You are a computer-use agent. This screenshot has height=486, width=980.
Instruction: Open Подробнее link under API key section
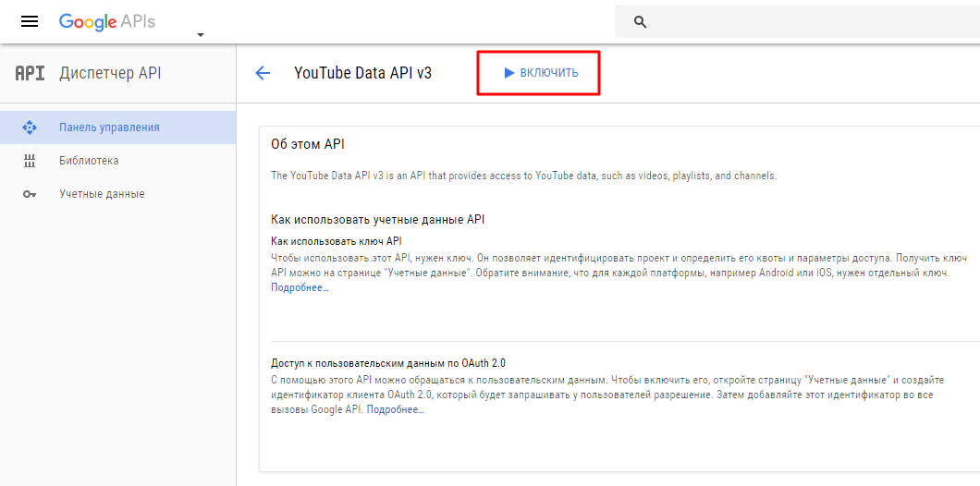(x=300, y=287)
